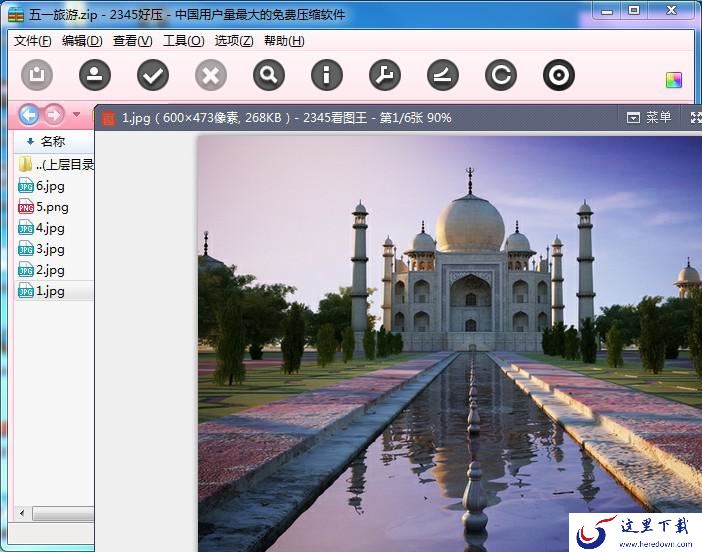Open the 选项(Z) menu
Viewport: 702px width, 552px height.
(234, 41)
